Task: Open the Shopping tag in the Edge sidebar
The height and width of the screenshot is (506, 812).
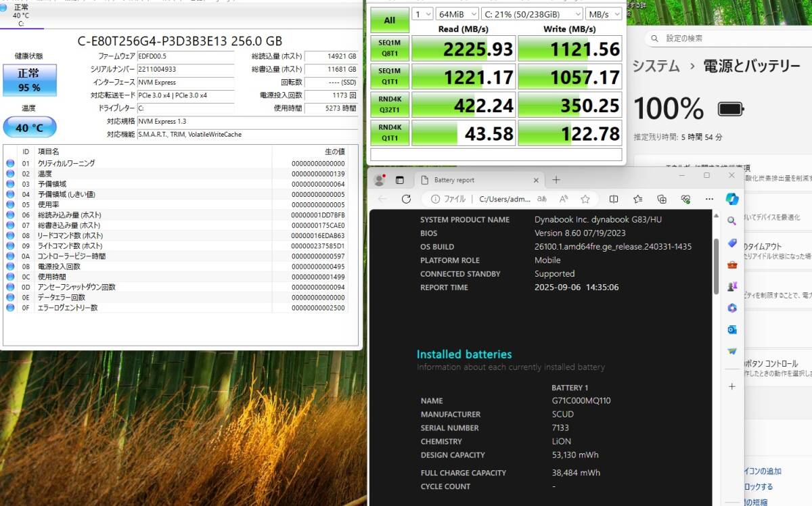Action: pyautogui.click(x=731, y=243)
